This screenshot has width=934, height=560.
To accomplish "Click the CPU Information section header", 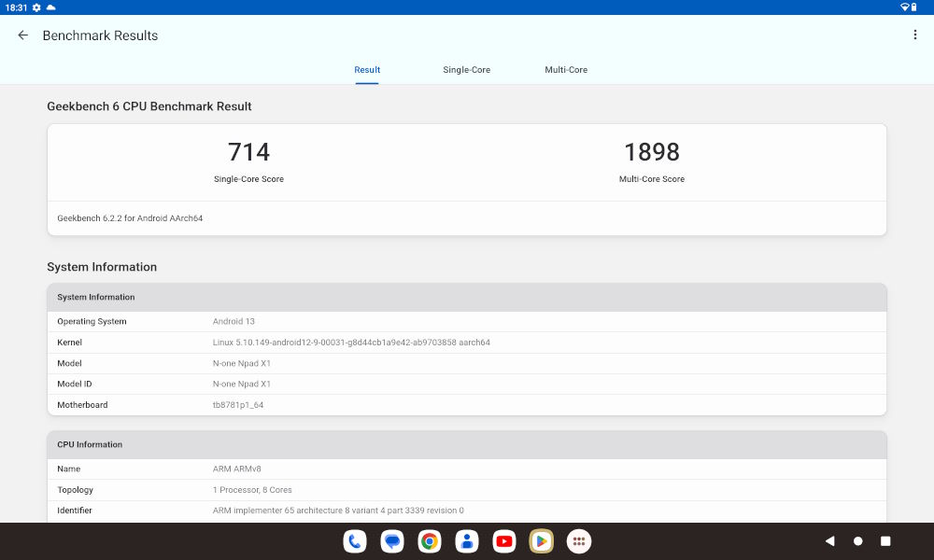I will (x=467, y=444).
